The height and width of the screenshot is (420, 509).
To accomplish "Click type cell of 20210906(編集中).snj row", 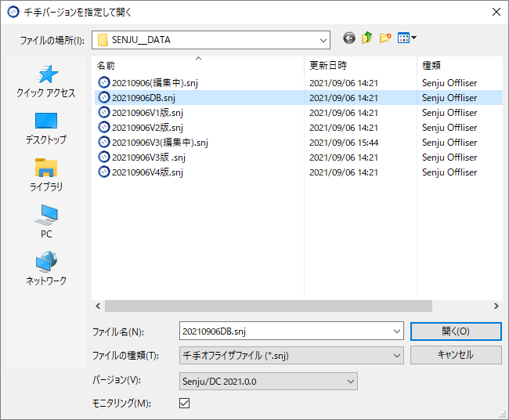I will [449, 83].
